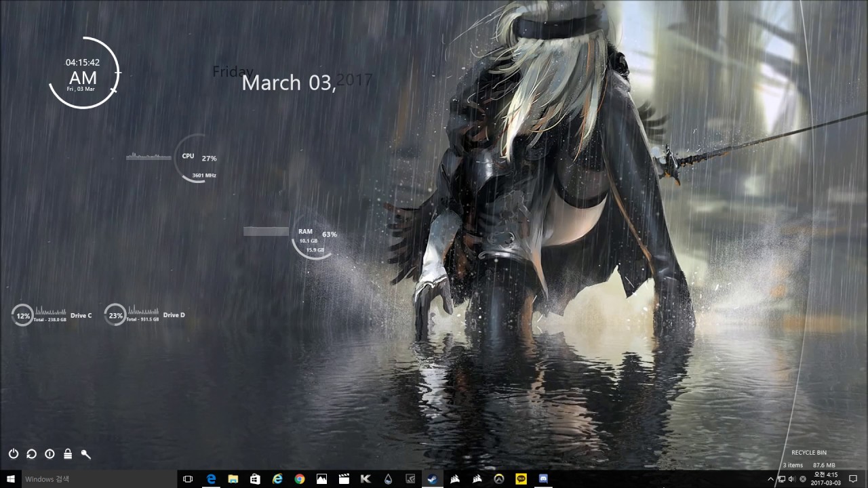
Task: Click the RAM 63% usage gauge
Action: (x=315, y=236)
